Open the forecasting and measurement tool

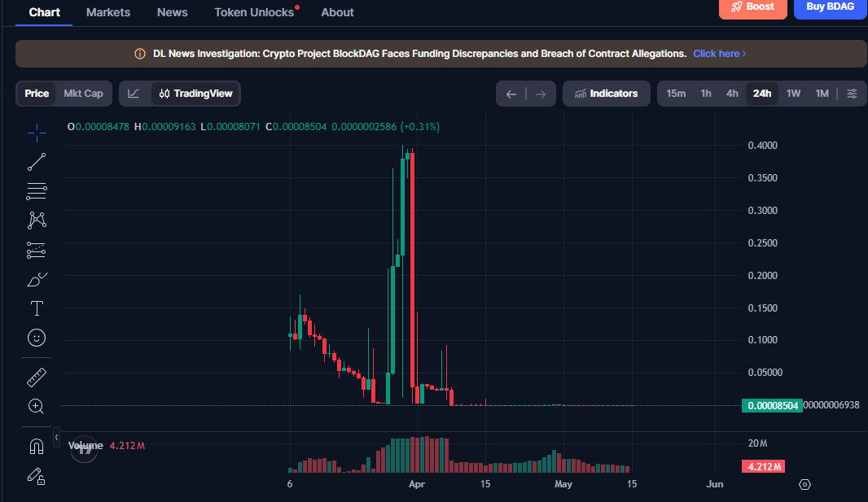tap(37, 250)
